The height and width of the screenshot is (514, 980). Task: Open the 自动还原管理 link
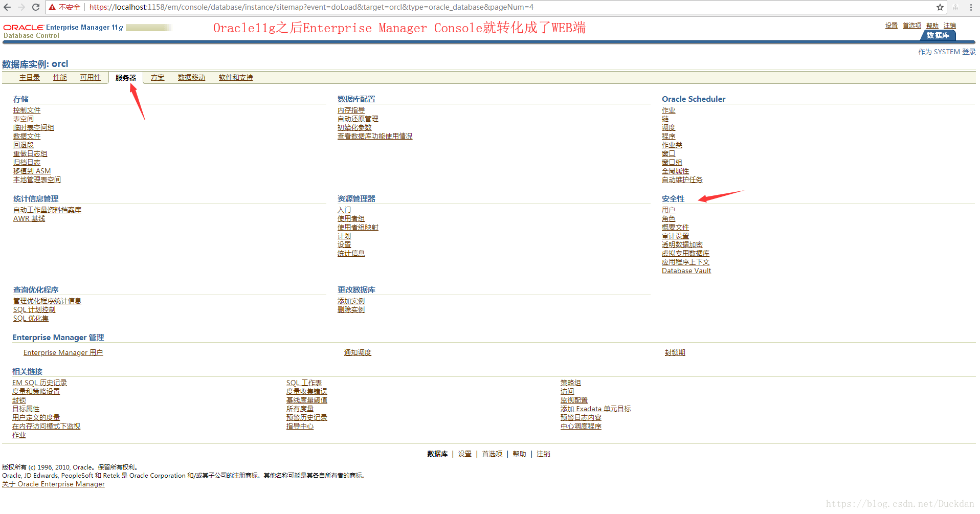click(358, 119)
